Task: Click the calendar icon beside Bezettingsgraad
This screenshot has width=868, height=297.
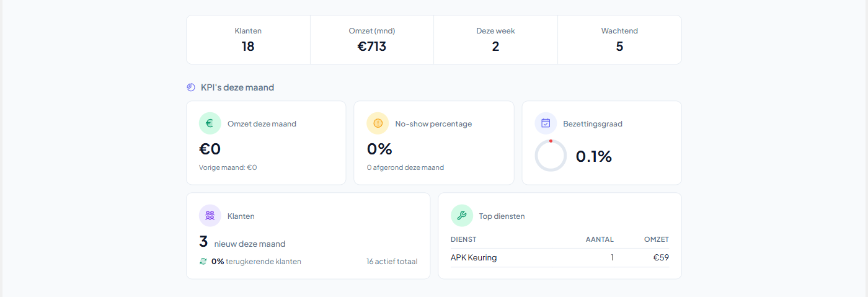Action: [x=546, y=123]
